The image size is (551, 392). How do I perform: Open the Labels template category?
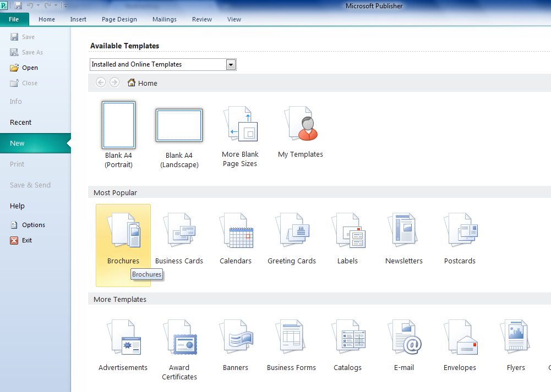point(347,239)
